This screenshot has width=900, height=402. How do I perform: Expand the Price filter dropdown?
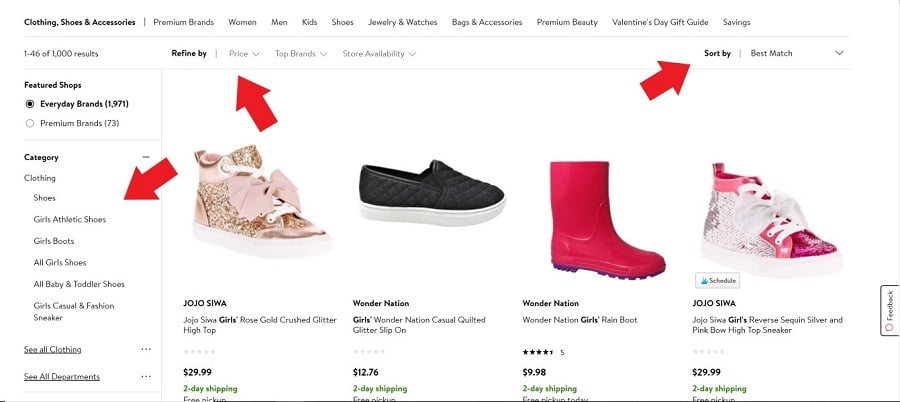(x=244, y=54)
